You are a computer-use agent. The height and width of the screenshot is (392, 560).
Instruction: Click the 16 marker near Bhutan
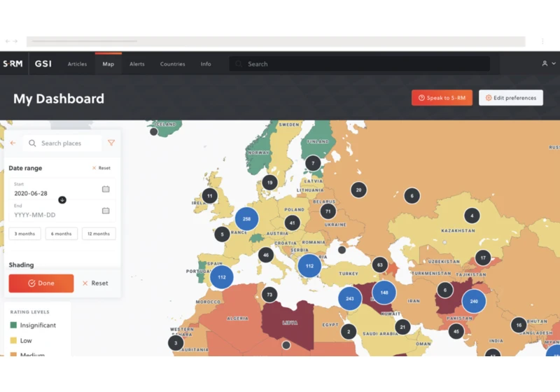[x=519, y=325]
